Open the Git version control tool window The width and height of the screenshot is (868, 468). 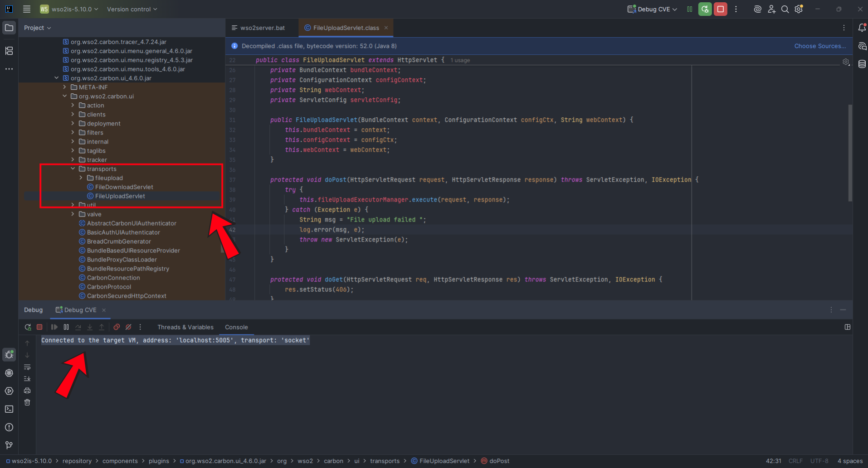9,445
